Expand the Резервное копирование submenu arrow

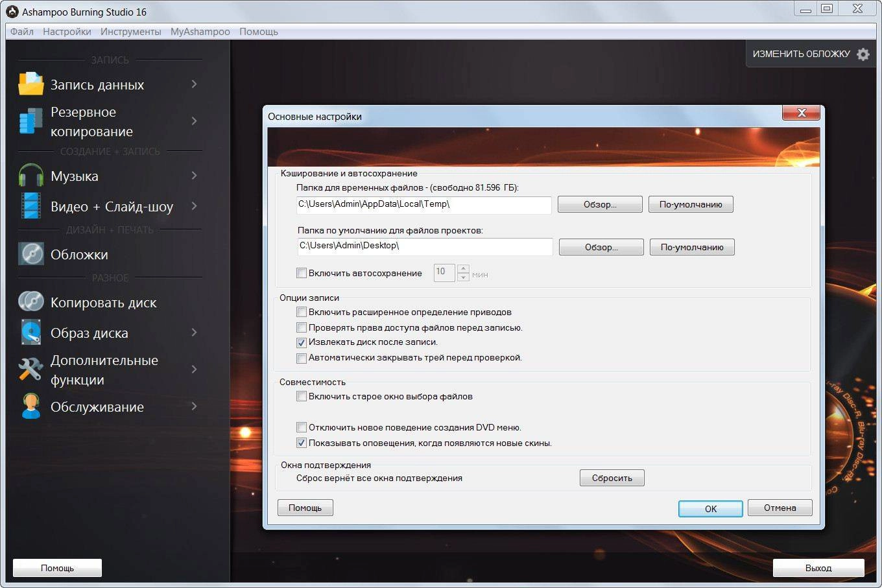[x=194, y=121]
